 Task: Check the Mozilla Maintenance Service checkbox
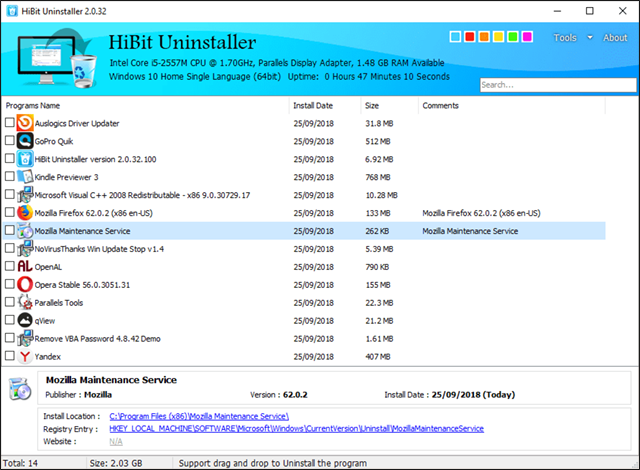(x=9, y=230)
